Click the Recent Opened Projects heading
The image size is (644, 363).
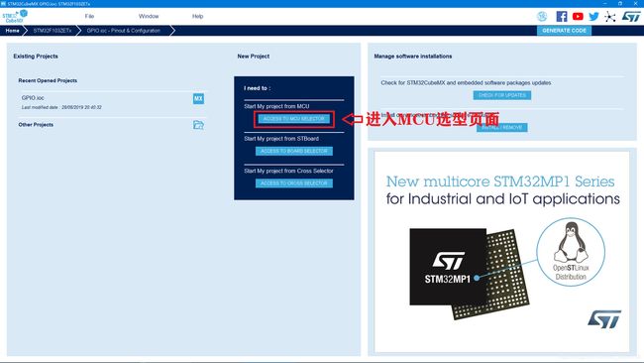point(48,80)
